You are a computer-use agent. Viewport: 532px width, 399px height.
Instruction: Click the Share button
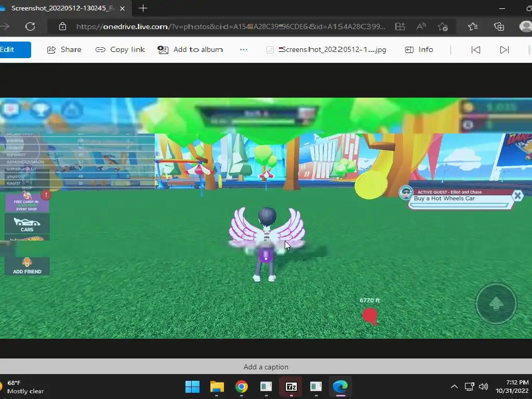click(x=64, y=49)
